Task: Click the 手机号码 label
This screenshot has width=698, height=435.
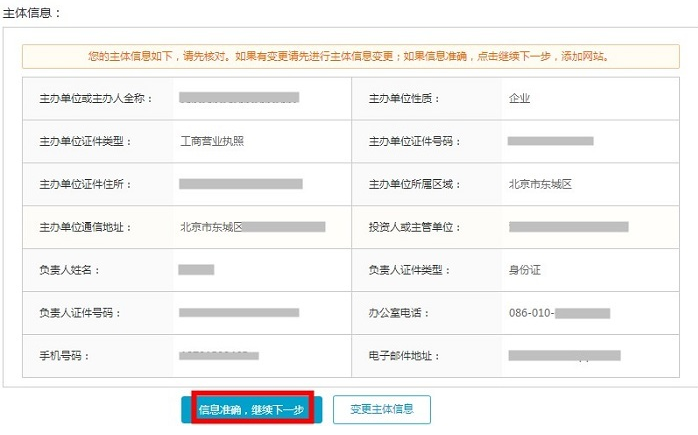Action: pyautogui.click(x=63, y=356)
